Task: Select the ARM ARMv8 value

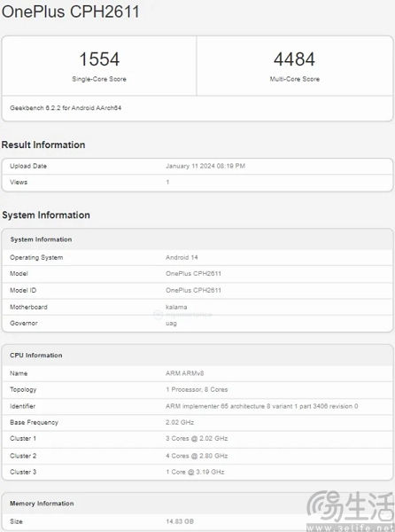Action: 184,373
